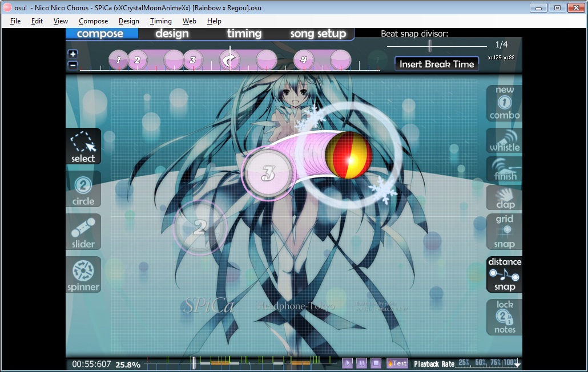The width and height of the screenshot is (588, 372).
Task: Open the File menu
Action: (x=15, y=21)
